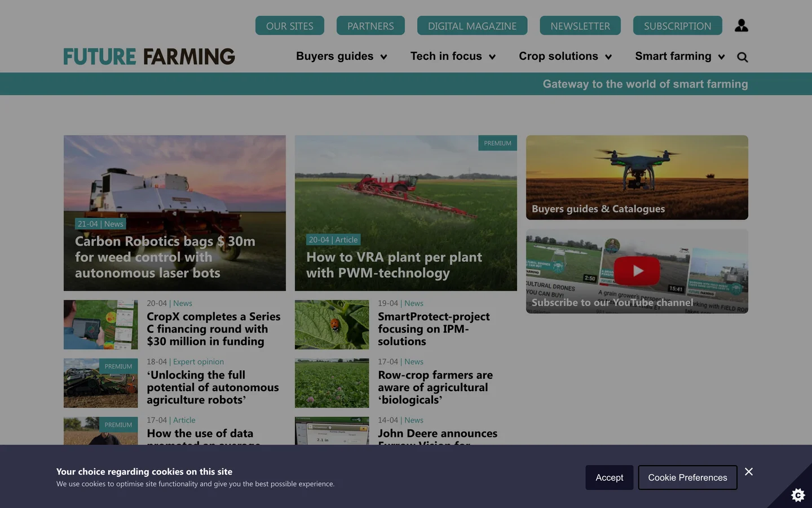
Task: Click the PARTNERS button
Action: coord(370,25)
